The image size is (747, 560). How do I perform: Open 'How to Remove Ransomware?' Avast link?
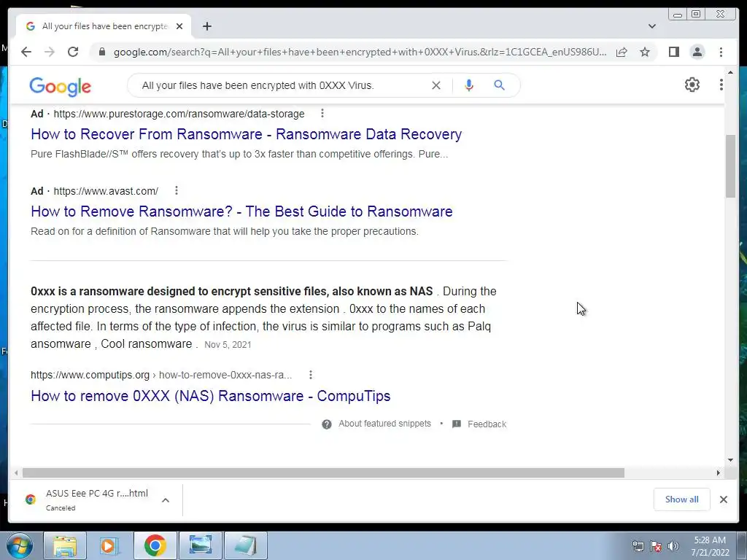point(241,211)
